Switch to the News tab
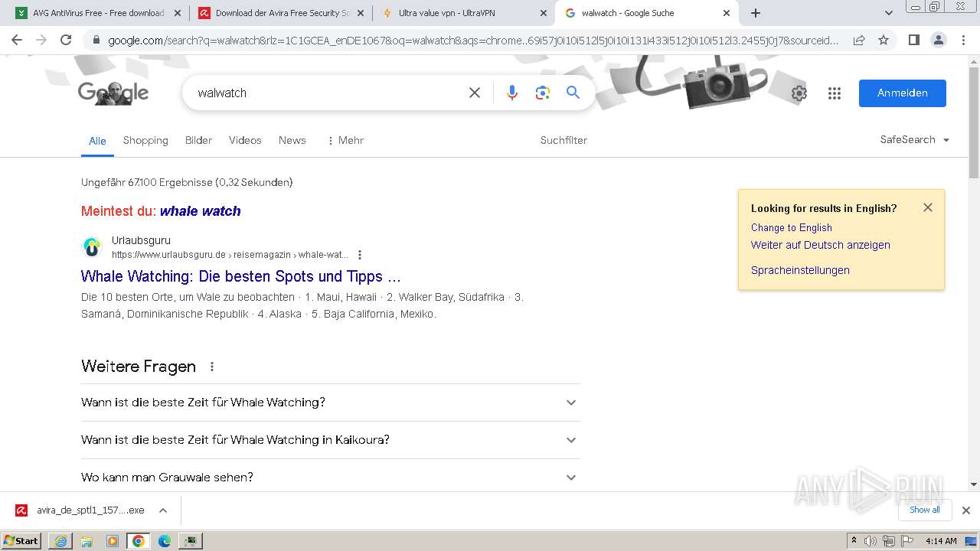Viewport: 980px width, 551px height. pos(292,140)
